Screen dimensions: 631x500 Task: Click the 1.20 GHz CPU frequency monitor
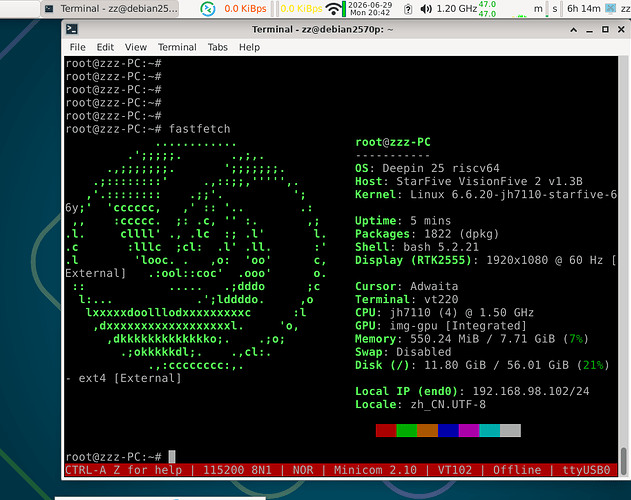pos(457,8)
